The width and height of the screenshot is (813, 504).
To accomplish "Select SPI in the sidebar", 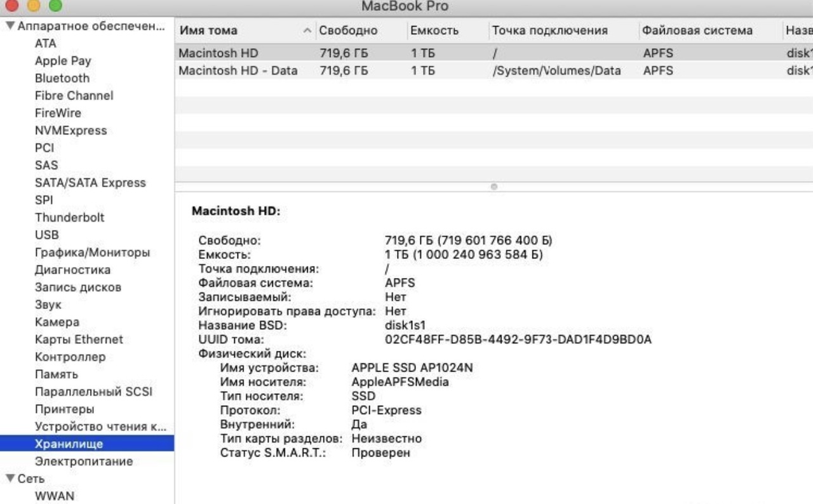I will 44,200.
